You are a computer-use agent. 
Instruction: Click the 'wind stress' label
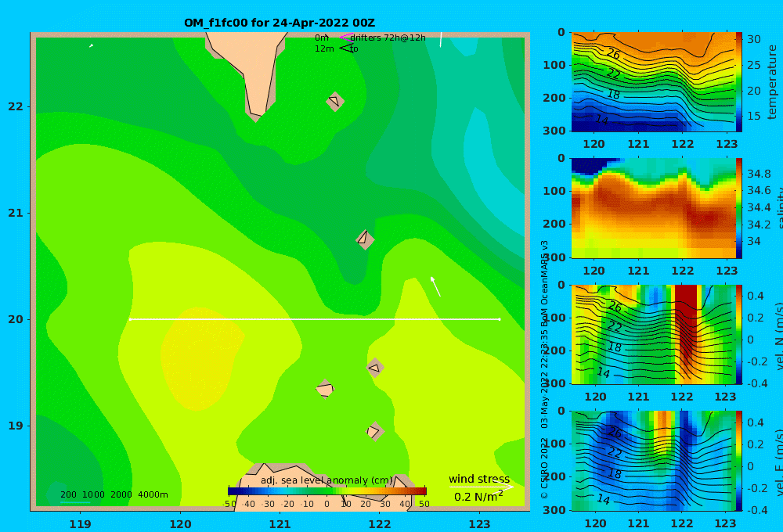coord(479,479)
